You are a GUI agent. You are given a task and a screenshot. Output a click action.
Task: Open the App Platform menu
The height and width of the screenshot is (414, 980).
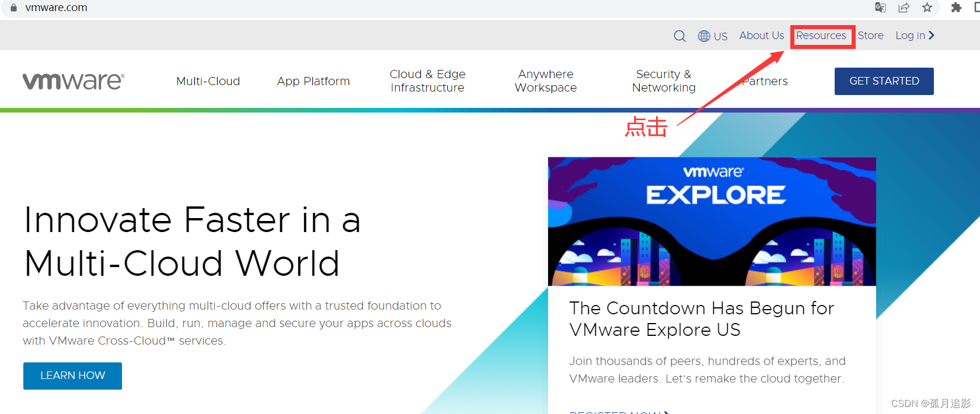[x=313, y=81]
